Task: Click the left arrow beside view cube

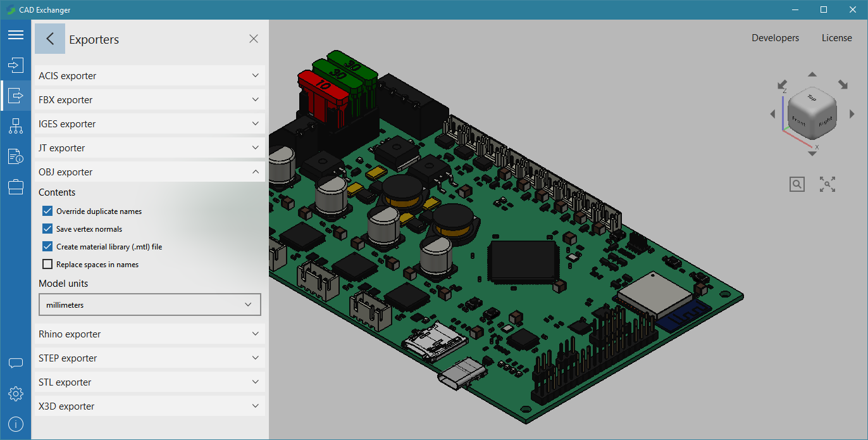Action: coord(772,114)
